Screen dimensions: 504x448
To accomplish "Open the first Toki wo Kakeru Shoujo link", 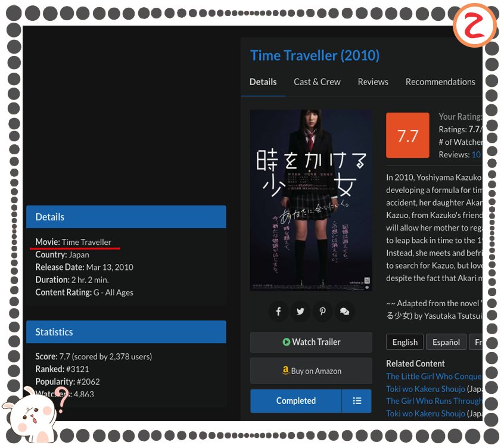I will click(x=425, y=389).
